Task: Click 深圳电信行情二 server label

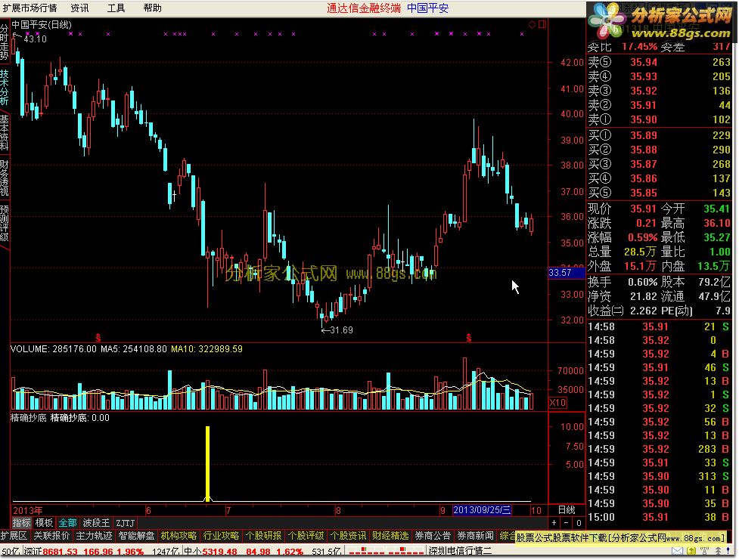Action: click(460, 551)
